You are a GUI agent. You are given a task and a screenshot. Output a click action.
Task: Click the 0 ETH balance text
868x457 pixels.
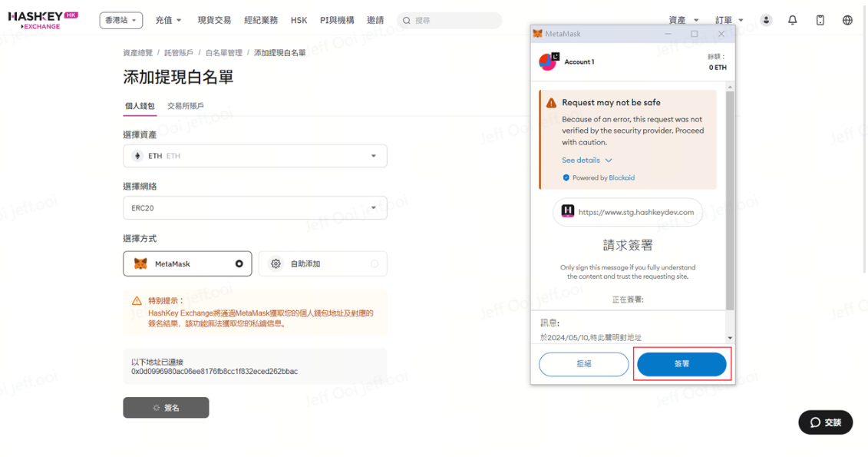point(718,68)
